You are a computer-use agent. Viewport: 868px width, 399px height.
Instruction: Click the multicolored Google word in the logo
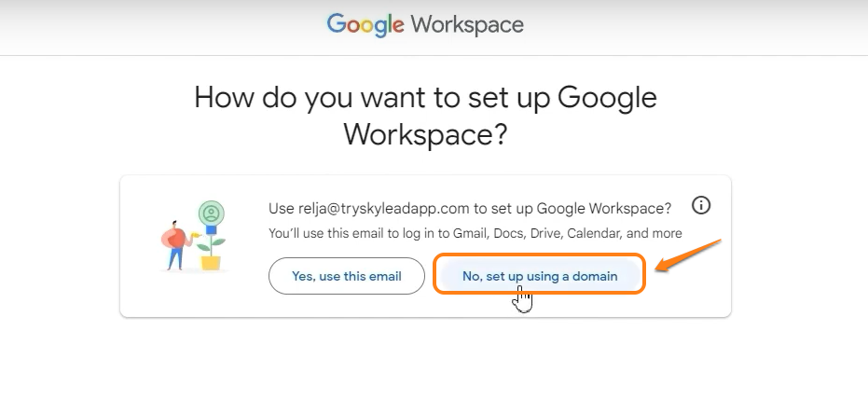pos(365,24)
